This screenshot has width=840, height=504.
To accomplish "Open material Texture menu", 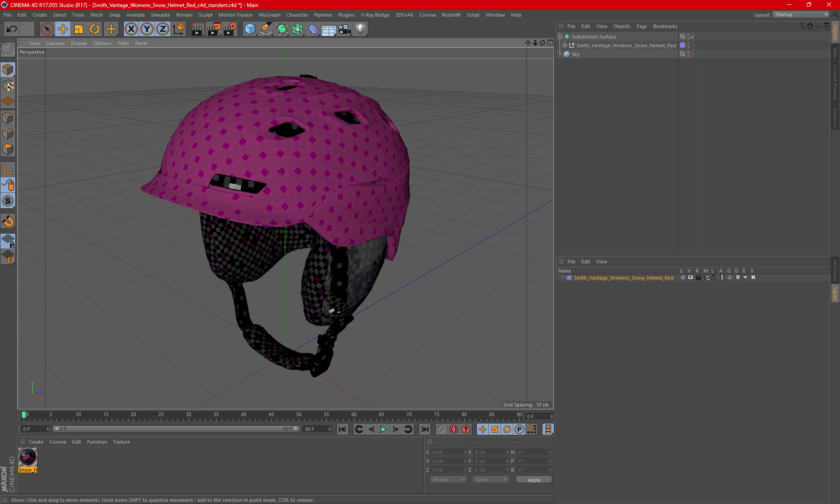I will (121, 442).
